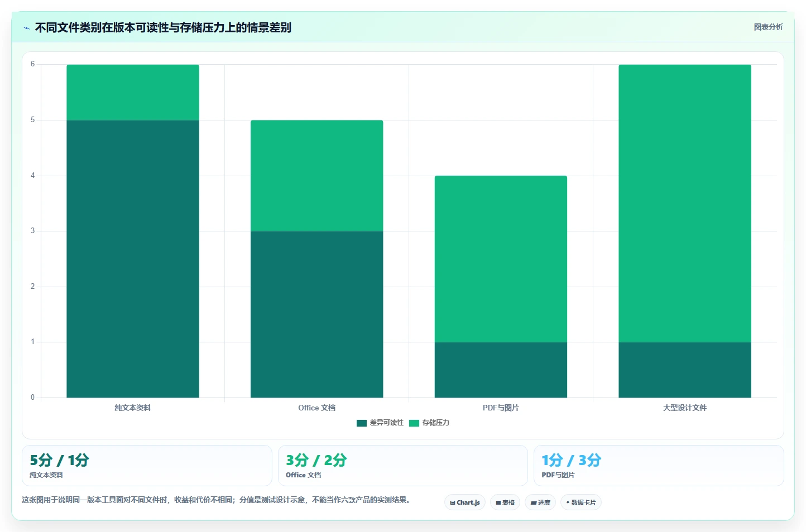Toggle the 差异可读性 legend swatch
This screenshot has width=806, height=532.
tap(361, 423)
